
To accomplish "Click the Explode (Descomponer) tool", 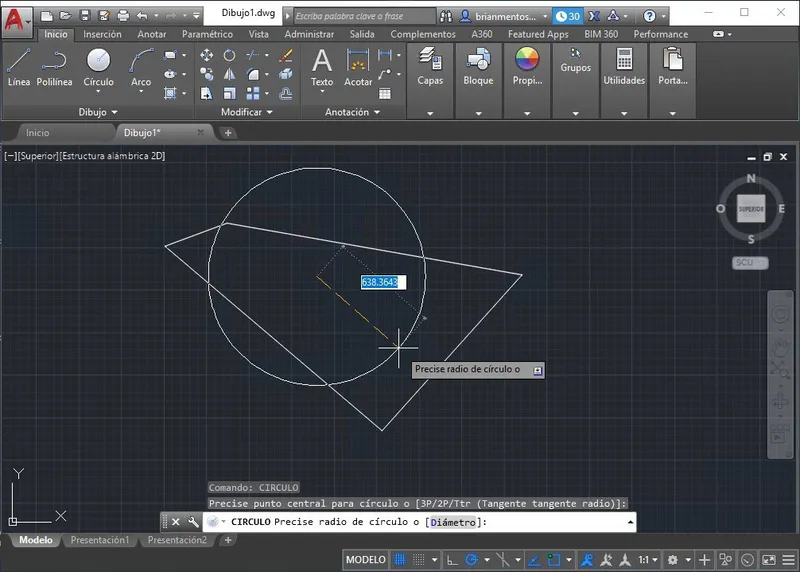I will coord(286,74).
